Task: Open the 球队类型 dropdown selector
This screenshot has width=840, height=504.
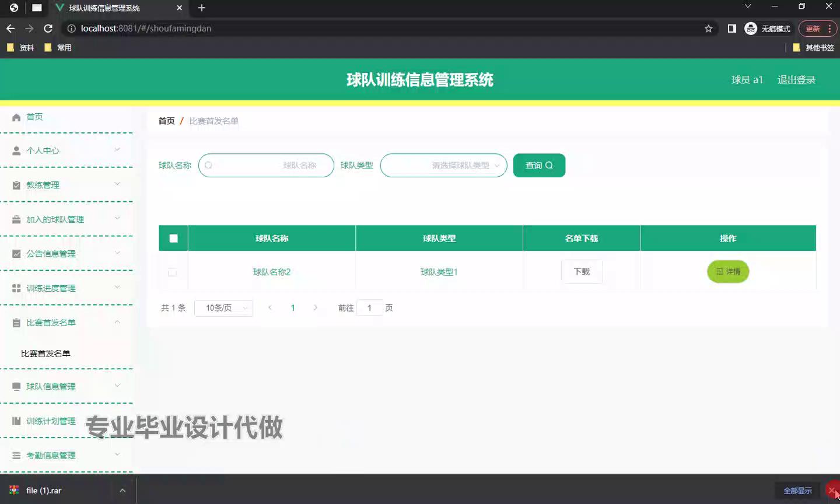Action: 443,166
